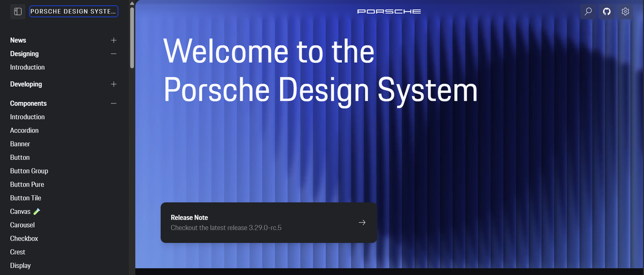Image resolution: width=644 pixels, height=275 pixels.
Task: Open the Crest component page
Action: [18, 252]
